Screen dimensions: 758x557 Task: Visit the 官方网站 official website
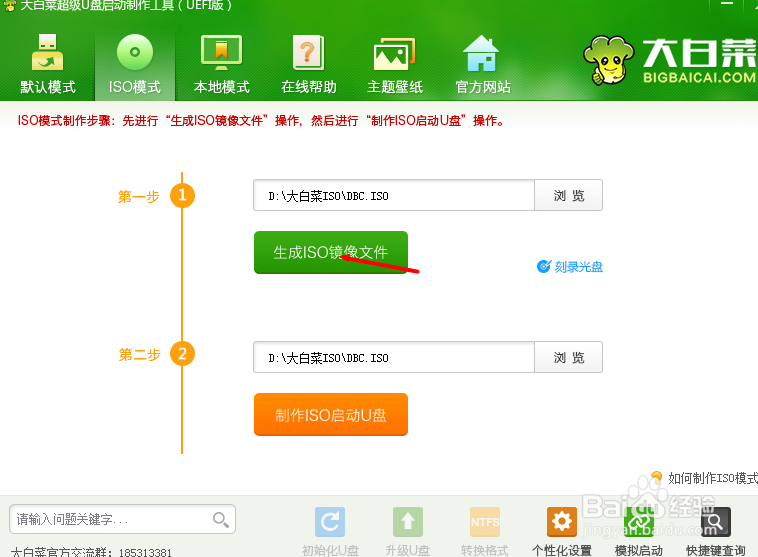482,64
